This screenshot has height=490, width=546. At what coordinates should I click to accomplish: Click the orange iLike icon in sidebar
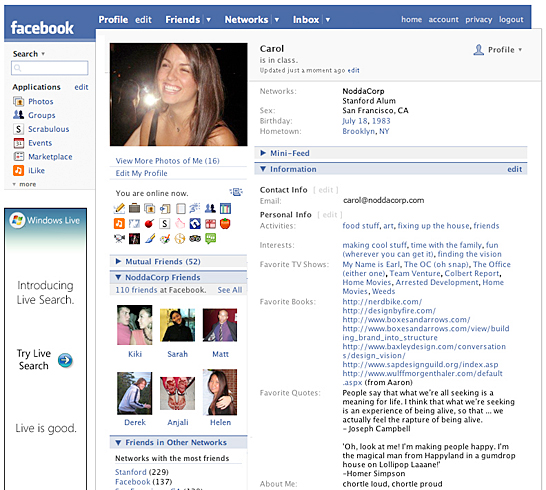click(18, 170)
